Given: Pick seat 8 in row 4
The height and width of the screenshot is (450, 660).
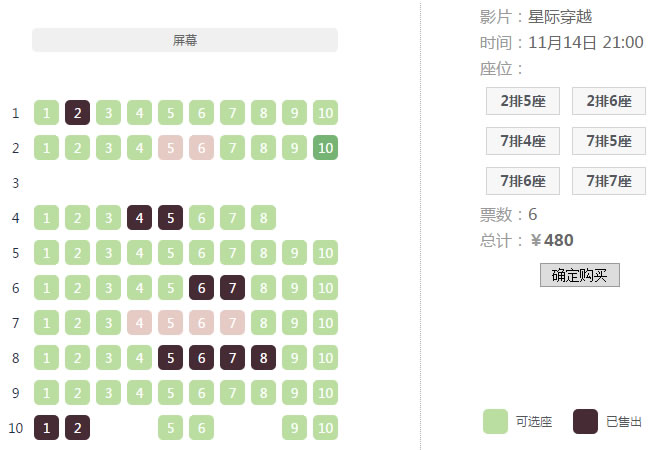Looking at the screenshot, I should point(263,218).
